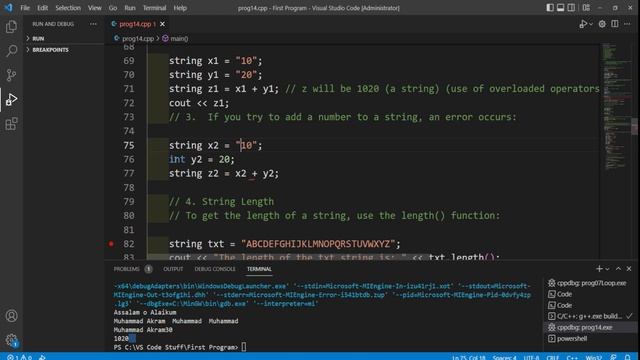This screenshot has width=640, height=360.
Task: Open the Source Control view
Action: coord(11,75)
